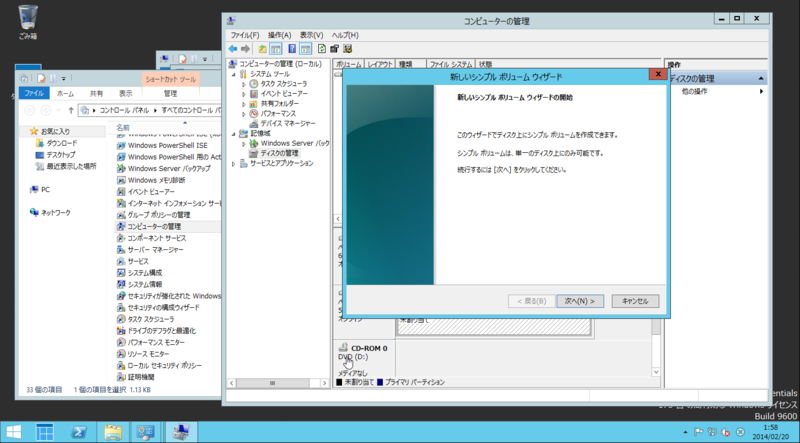Select the CD-ROM 0 drive icon
The width and height of the screenshot is (800, 443).
(x=343, y=348)
